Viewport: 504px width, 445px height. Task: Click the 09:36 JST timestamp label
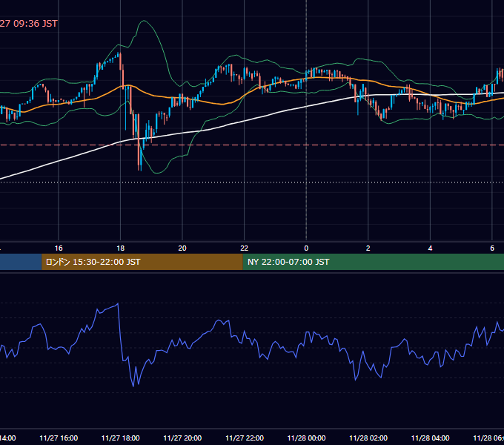click(x=29, y=24)
